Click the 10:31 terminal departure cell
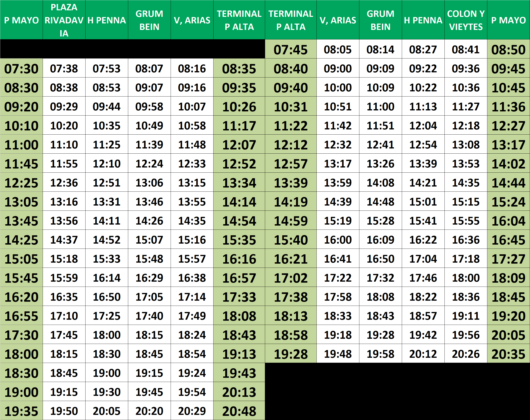 pos(290,106)
